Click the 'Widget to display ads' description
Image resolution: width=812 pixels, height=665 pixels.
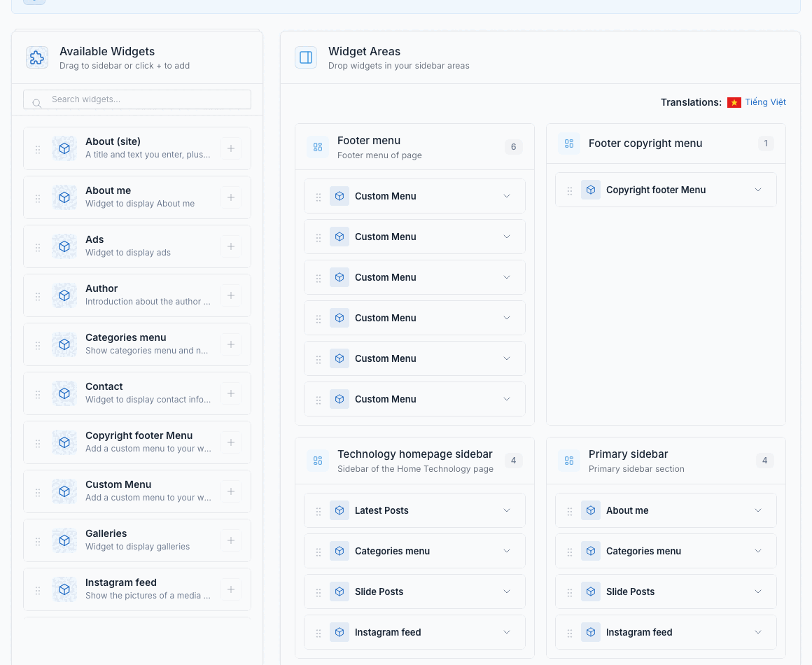click(x=128, y=253)
